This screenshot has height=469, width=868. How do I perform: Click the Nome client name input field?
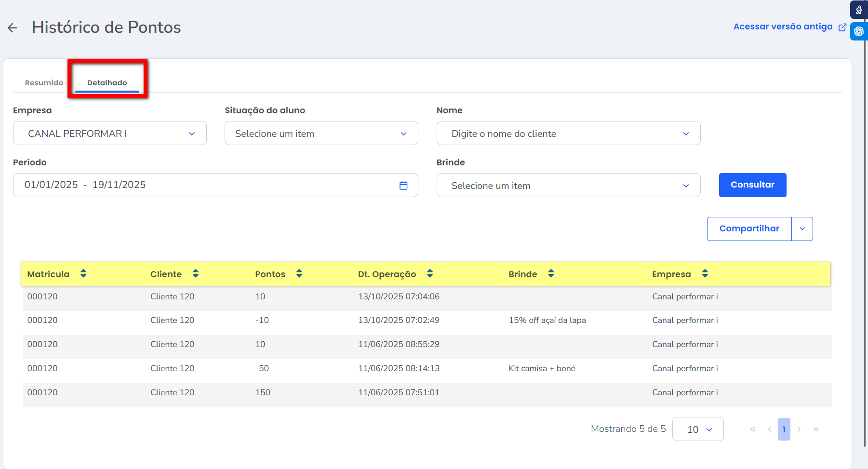[559, 134]
